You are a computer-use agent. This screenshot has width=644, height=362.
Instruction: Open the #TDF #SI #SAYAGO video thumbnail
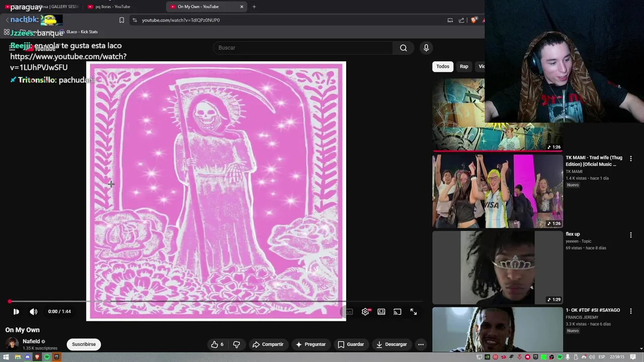tap(498, 329)
